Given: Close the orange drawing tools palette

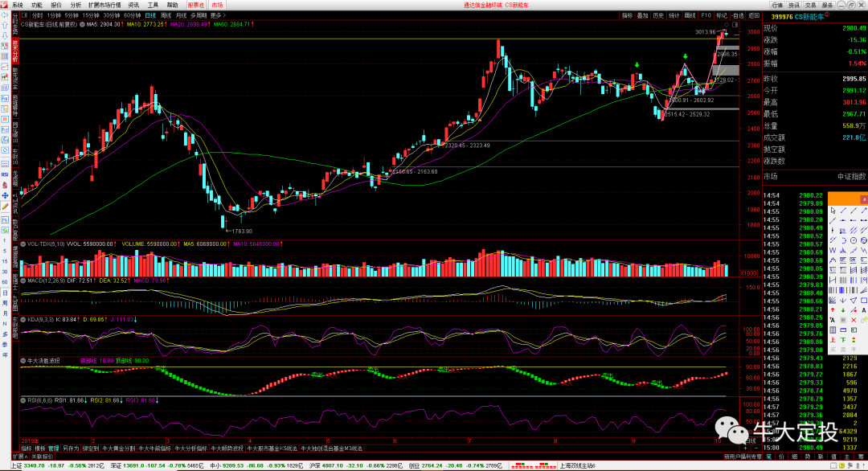Looking at the screenshot, I should (863, 199).
